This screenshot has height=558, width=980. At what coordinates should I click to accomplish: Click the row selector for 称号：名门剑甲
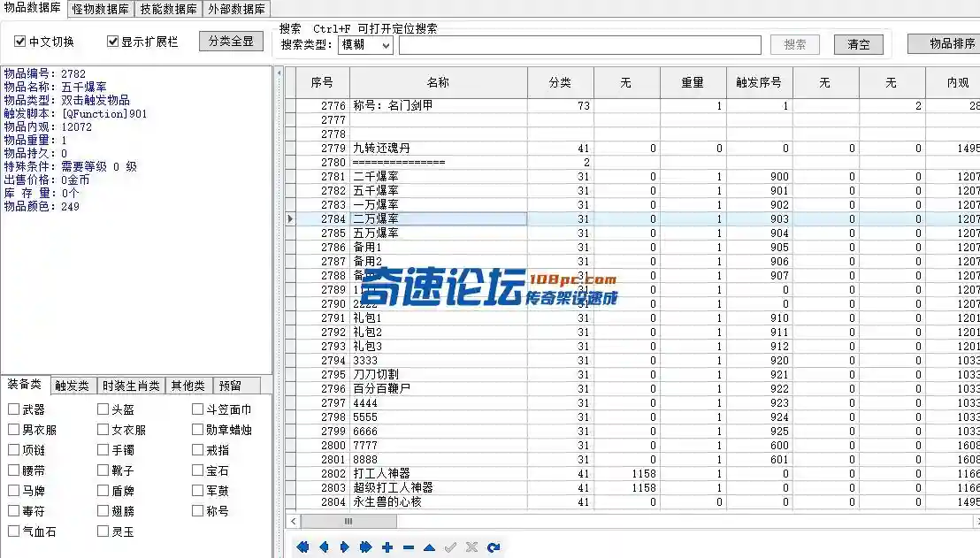[x=291, y=105]
